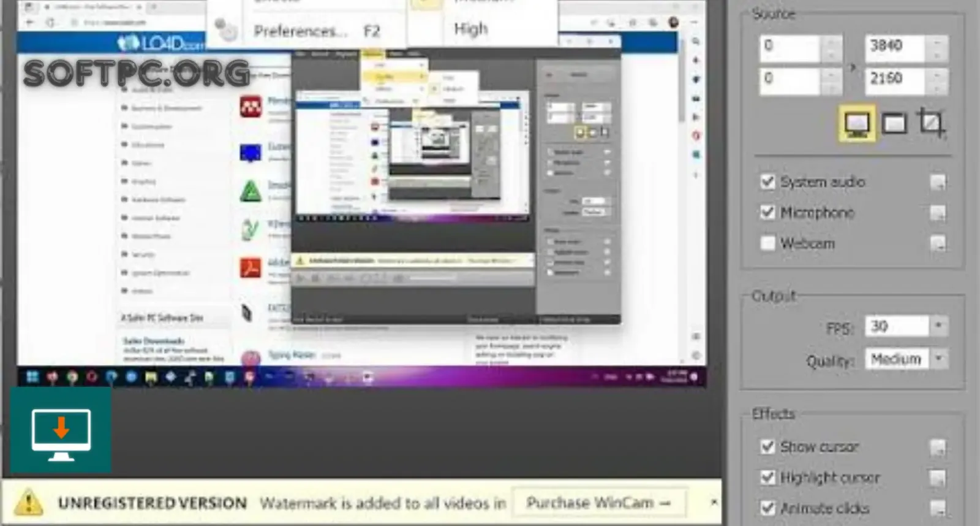Image resolution: width=980 pixels, height=526 pixels.
Task: Toggle the Show cursor checkbox
Action: 767,446
